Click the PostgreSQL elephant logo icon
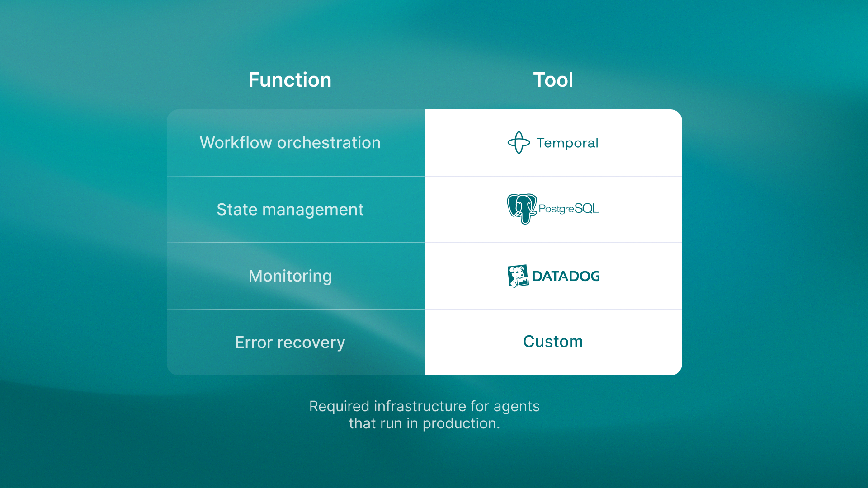Image resolution: width=868 pixels, height=488 pixels. tap(521, 209)
